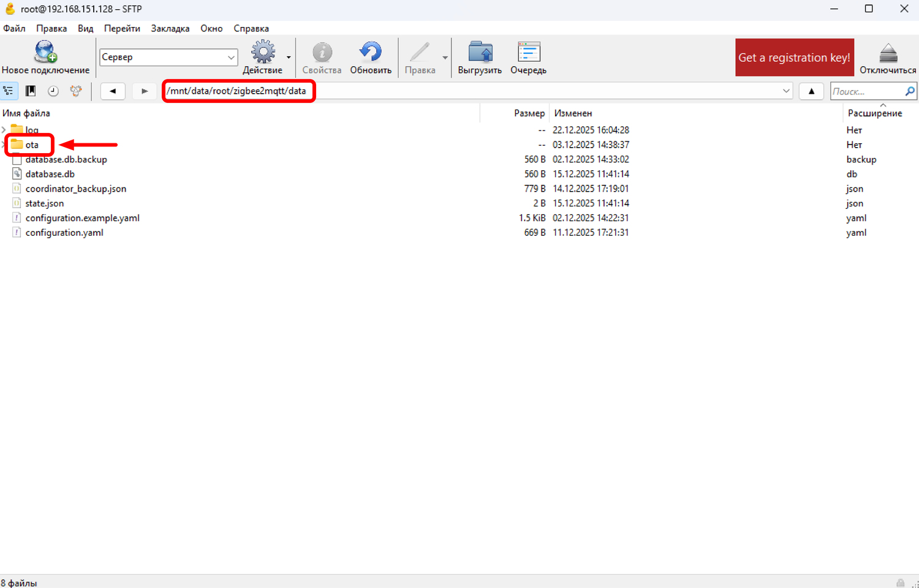The width and height of the screenshot is (919, 588).
Task: Switch to the bookmarks view toggle
Action: 31,91
